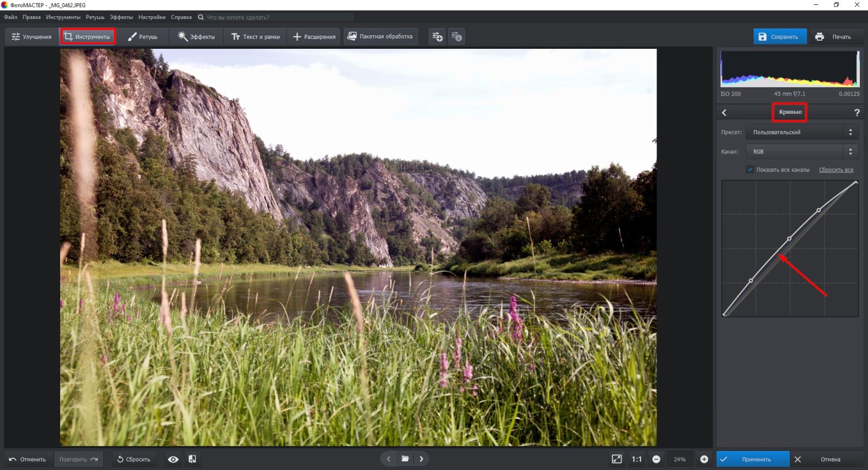Click zoom out minus icon
The image size is (868, 470).
656,459
